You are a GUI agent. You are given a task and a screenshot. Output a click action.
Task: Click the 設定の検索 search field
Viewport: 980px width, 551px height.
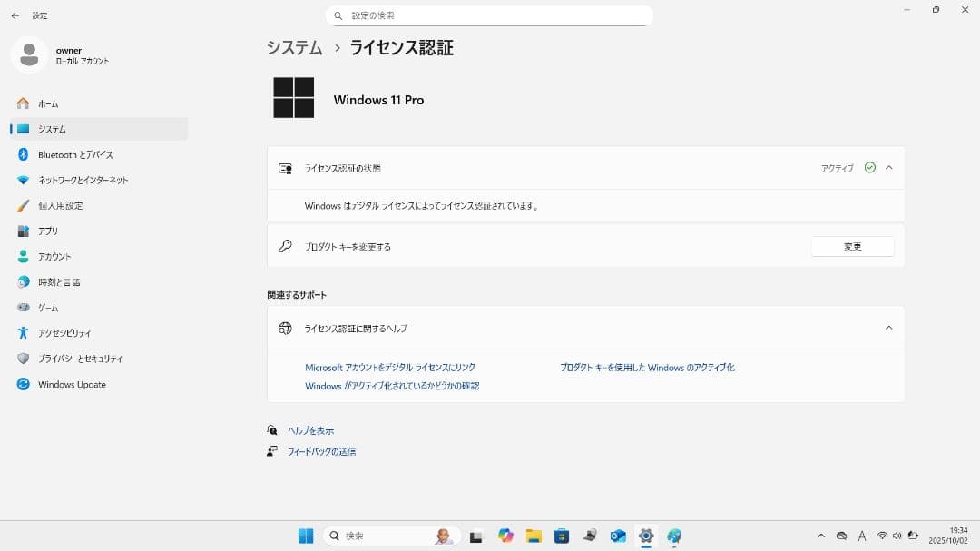[490, 15]
